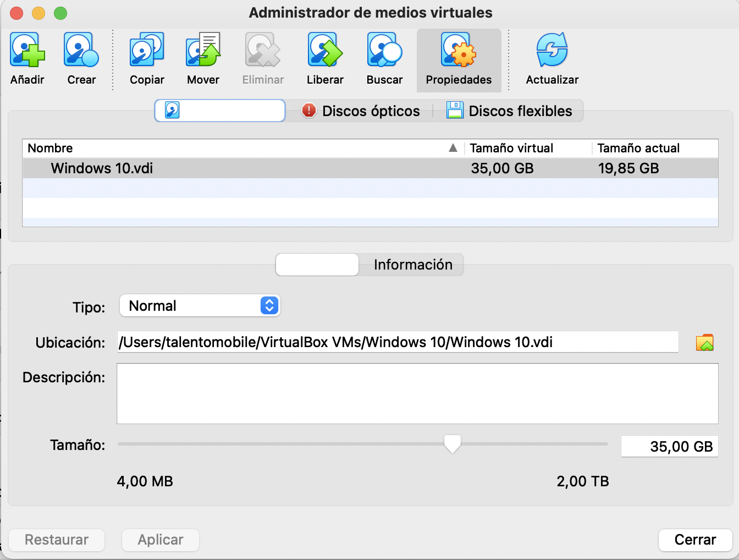Select the Copiar disk icon
The image size is (739, 560).
[147, 51]
